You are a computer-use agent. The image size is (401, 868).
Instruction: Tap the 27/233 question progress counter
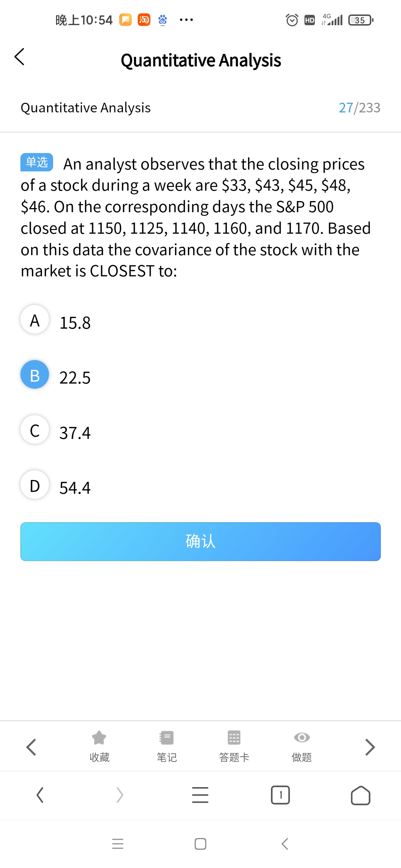point(359,108)
